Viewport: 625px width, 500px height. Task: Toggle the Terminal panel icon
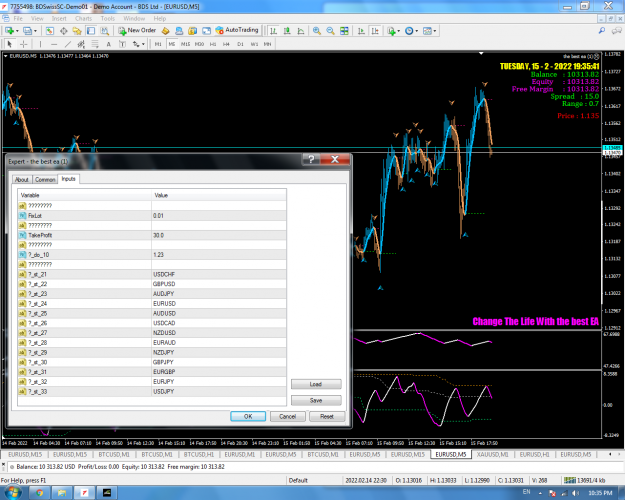(x=91, y=31)
